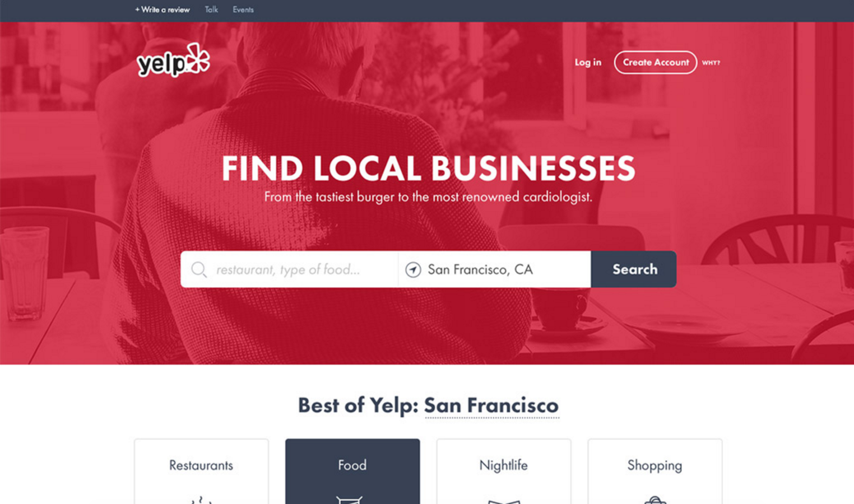The width and height of the screenshot is (854, 504).
Task: Click the Nightlife category icon
Action: pyautogui.click(x=504, y=501)
